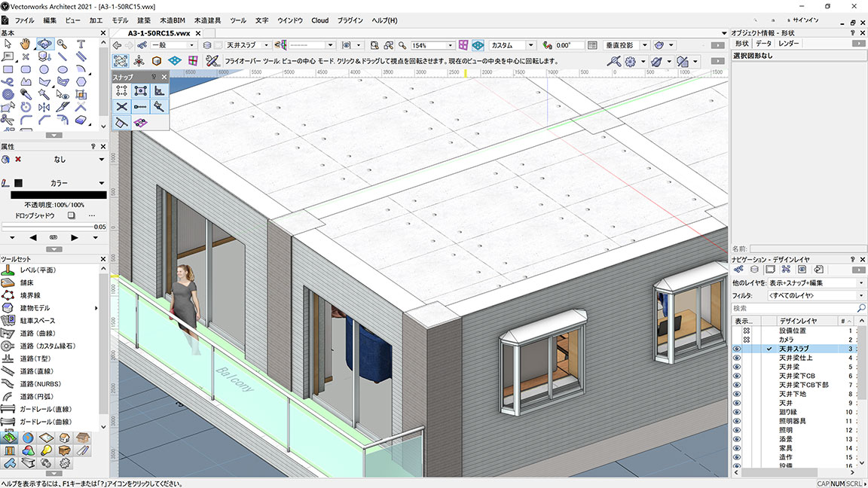Choose the Circle tool
This screenshot has width=868, height=488.
pos(44,69)
